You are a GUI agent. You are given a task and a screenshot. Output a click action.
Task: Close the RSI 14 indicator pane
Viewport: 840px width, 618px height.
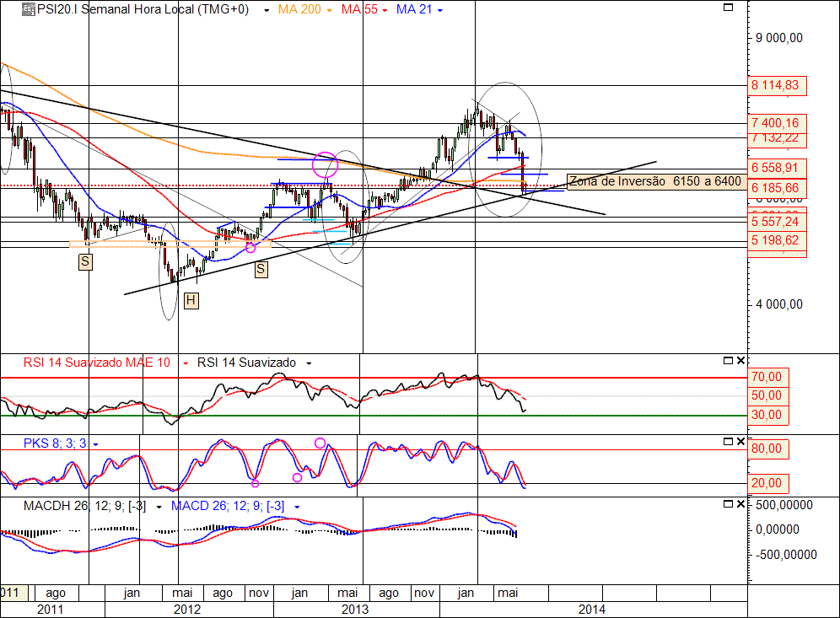point(740,360)
